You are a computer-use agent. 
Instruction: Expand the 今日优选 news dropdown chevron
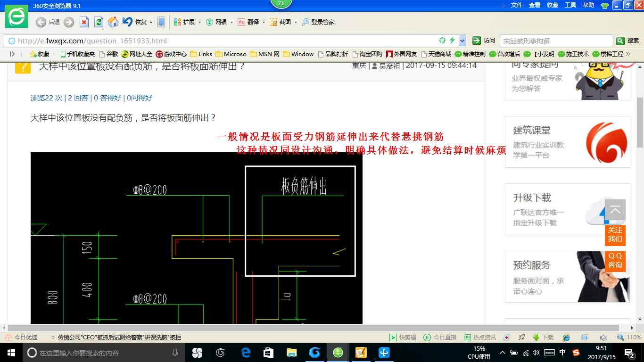(53, 337)
